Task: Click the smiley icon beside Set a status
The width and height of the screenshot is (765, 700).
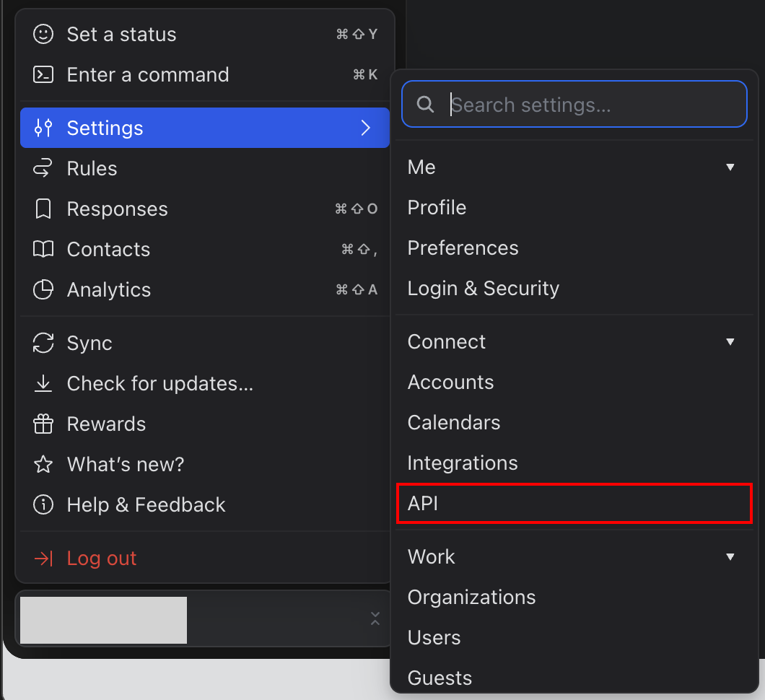Action: point(43,34)
